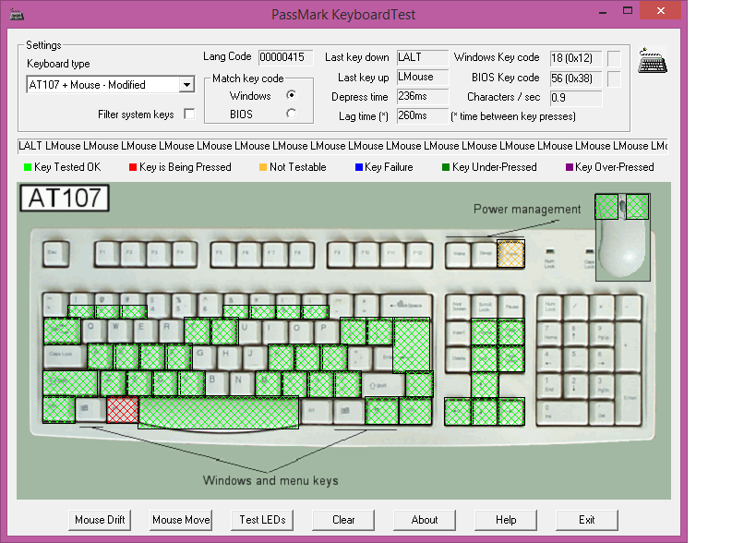Click the P key on keyboard image
The height and width of the screenshot is (543, 756).
327,331
